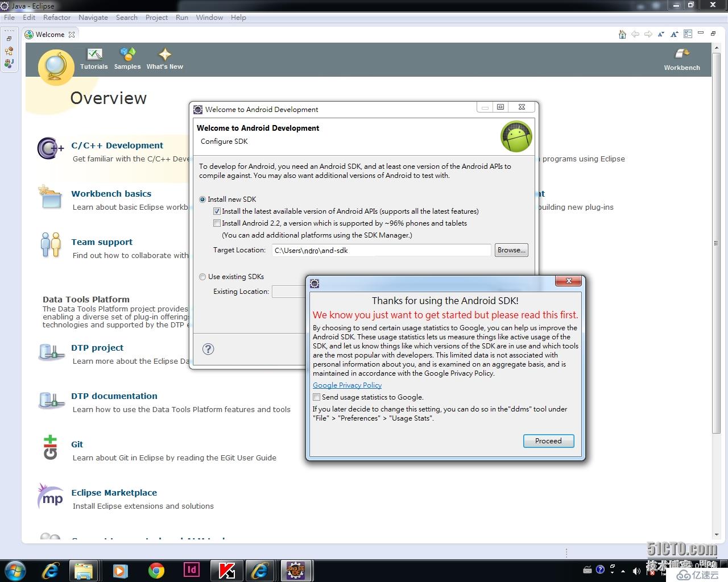Screen dimensions: 728x582
Task: Open the File menu
Action: click(x=10, y=18)
